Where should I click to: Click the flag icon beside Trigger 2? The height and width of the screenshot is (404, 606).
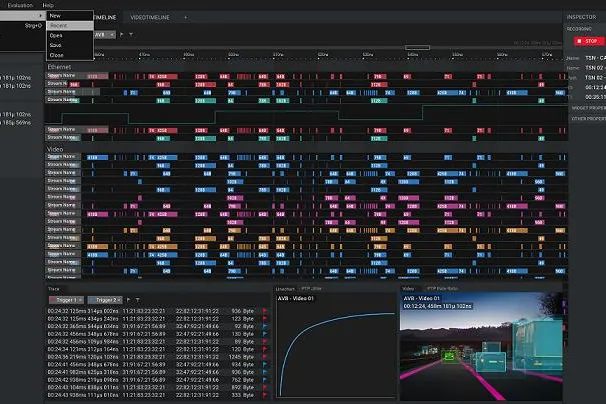(x=128, y=300)
